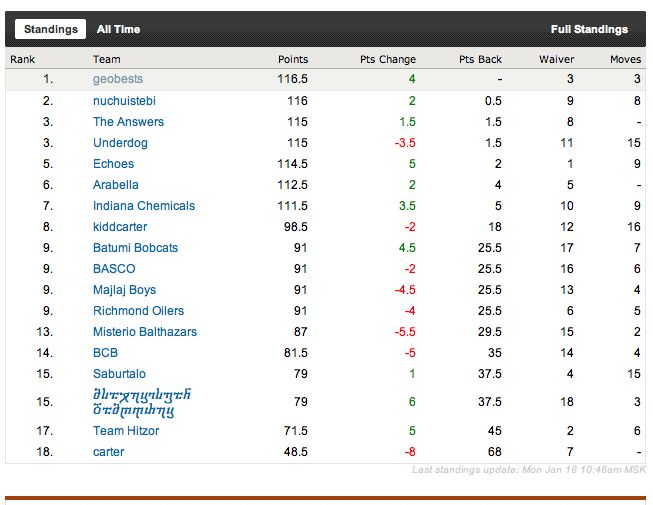Open the Echoes team page
The width and height of the screenshot is (653, 505).
(113, 164)
